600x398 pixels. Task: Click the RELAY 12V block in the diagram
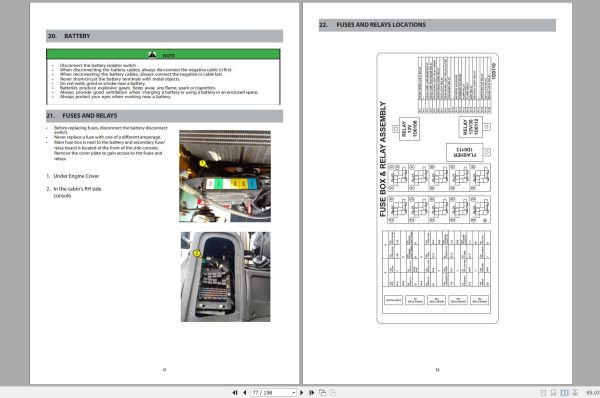coord(409,129)
